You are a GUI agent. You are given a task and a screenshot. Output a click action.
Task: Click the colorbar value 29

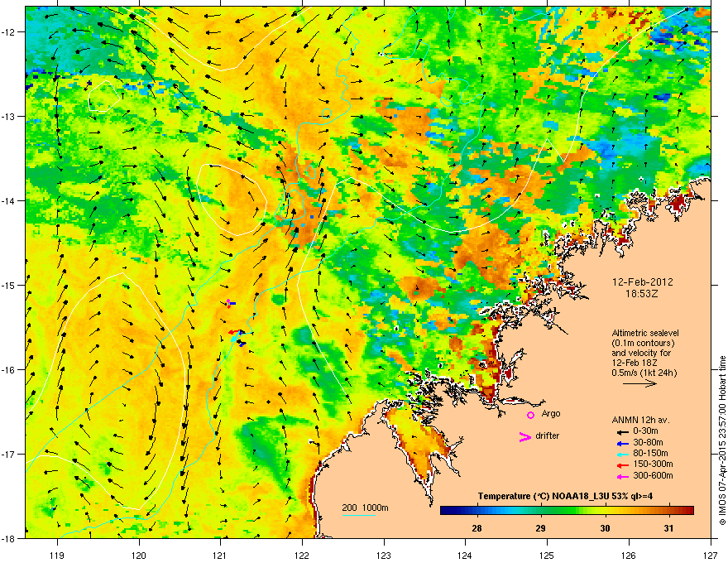[x=540, y=528]
